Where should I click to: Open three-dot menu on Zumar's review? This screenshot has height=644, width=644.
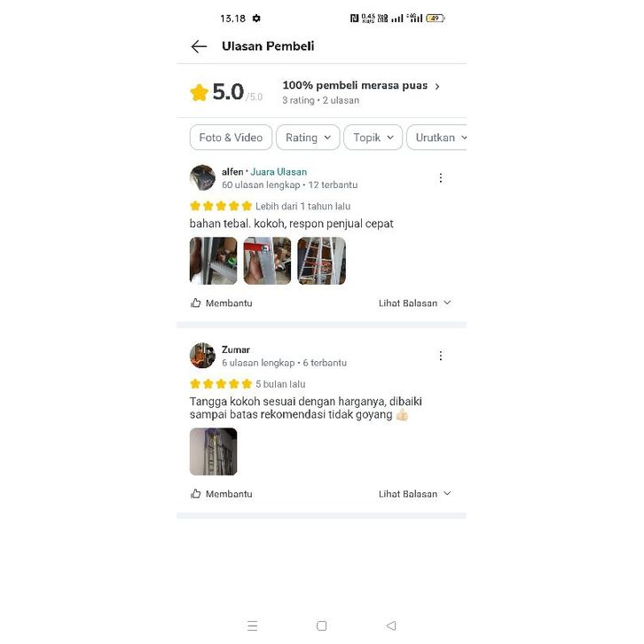click(x=441, y=356)
